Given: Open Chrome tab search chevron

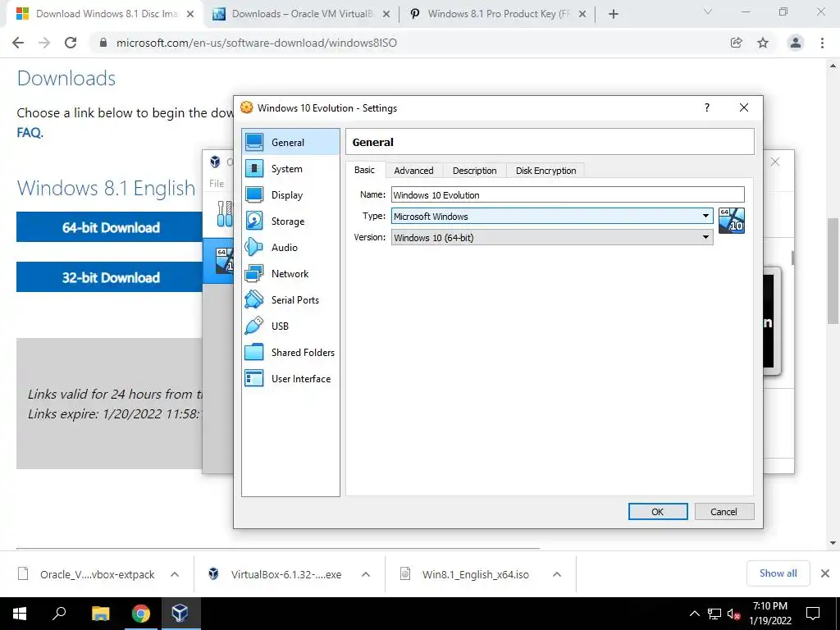Looking at the screenshot, I should coord(708,11).
